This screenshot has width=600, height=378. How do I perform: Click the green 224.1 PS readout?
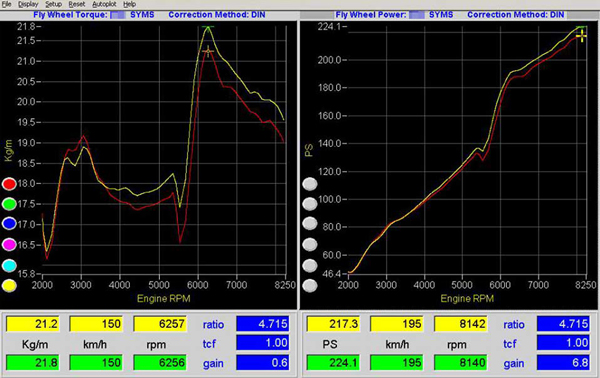333,362
